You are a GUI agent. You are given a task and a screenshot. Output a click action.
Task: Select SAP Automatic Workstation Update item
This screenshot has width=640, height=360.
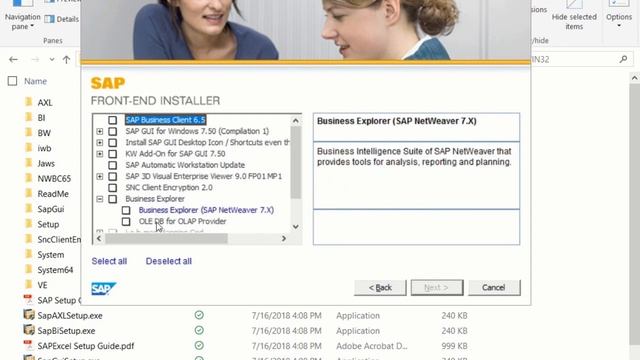pyautogui.click(x=185, y=165)
